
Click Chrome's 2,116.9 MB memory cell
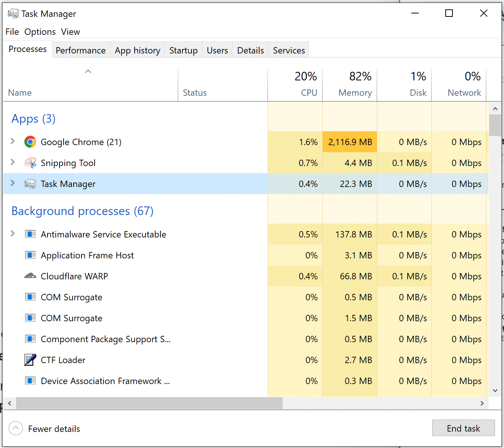coord(350,142)
